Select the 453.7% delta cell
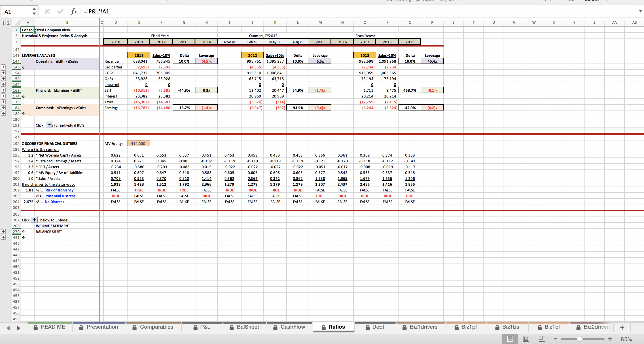The width and height of the screenshot is (644, 344). [410, 90]
